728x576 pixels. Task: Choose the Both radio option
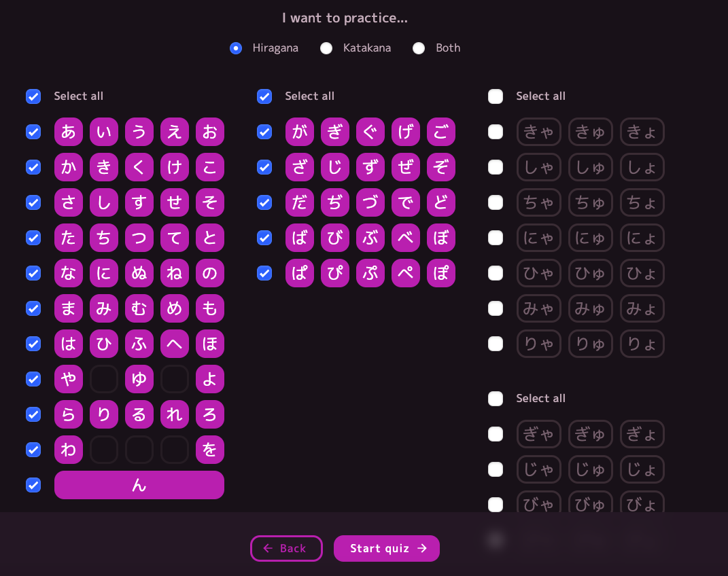(419, 48)
